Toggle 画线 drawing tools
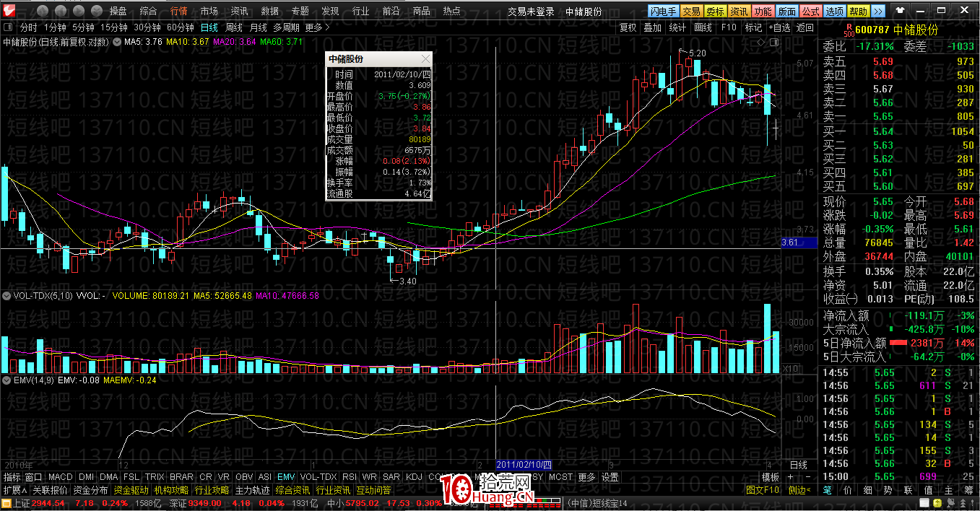 pos(703,27)
